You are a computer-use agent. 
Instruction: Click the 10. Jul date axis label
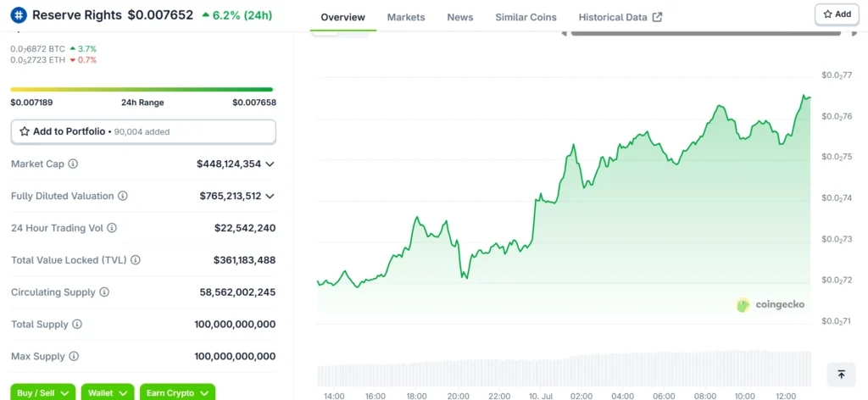pos(542,396)
